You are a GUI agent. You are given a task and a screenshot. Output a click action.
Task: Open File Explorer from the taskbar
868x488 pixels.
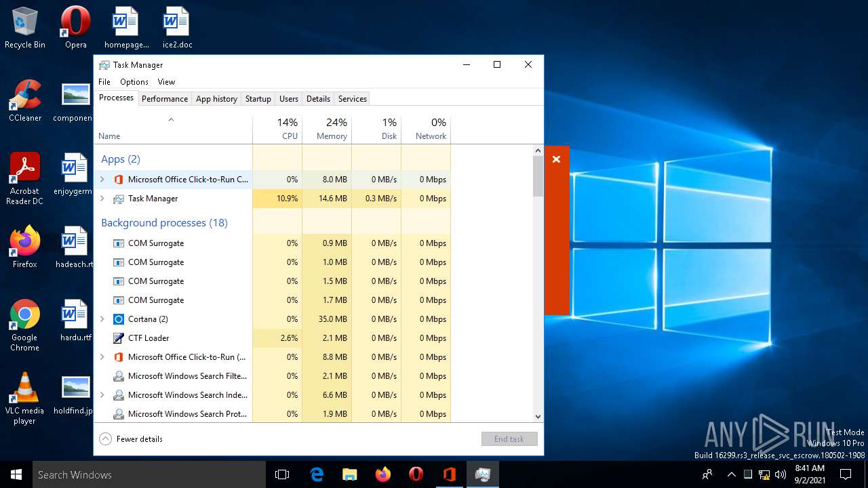tap(350, 474)
